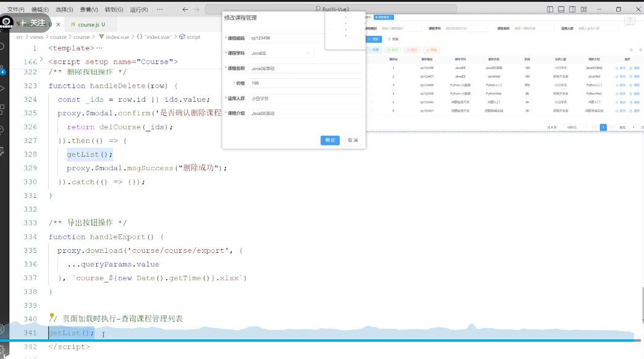Image resolution: width=644 pixels, height=359 pixels.
Task: Check the checkbox for course row 5
Action: pyautogui.click(x=370, y=102)
